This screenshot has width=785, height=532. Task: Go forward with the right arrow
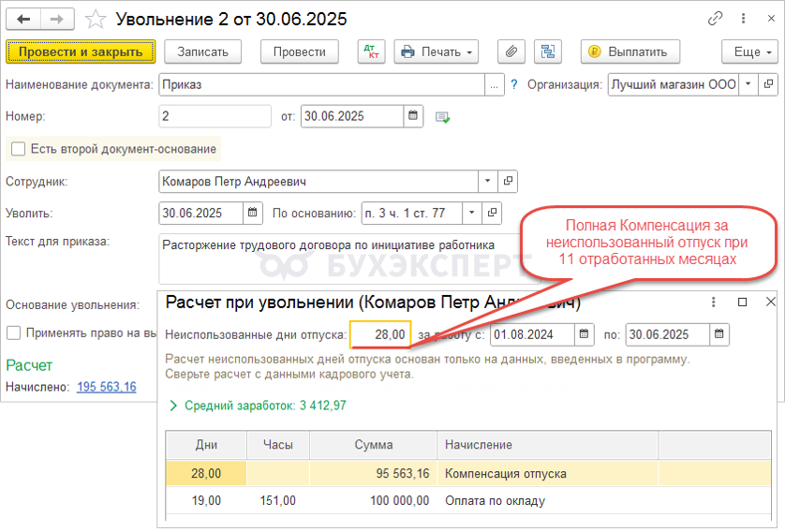pos(57,19)
